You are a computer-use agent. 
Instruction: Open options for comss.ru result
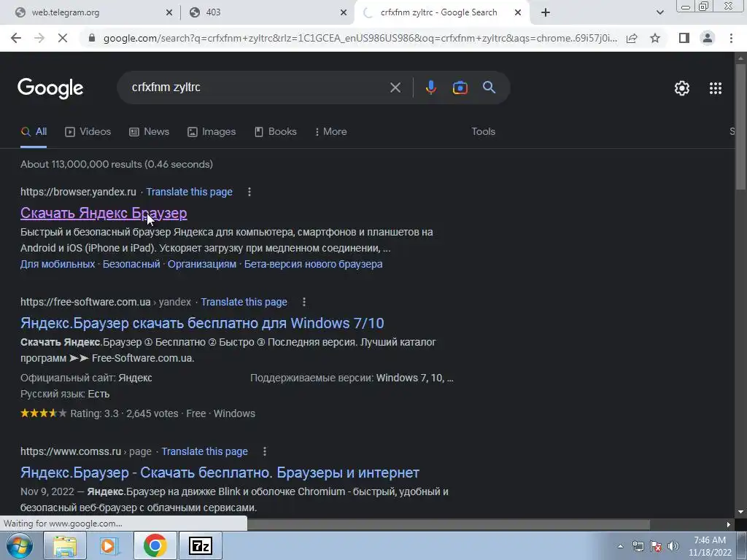[264, 451]
